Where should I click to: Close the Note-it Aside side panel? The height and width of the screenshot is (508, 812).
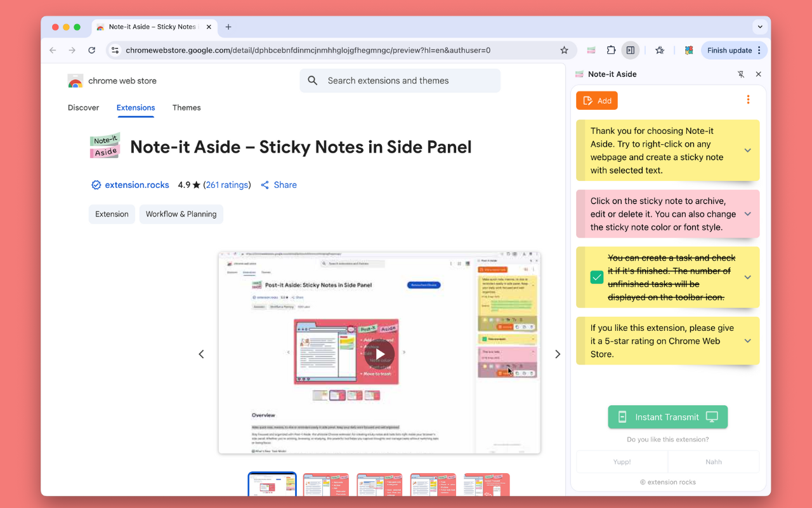tap(758, 74)
